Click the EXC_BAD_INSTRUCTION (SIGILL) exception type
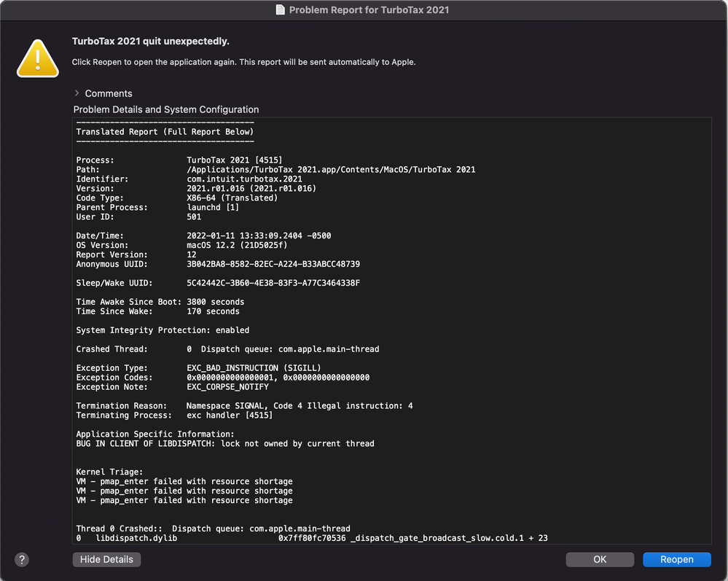Viewport: 728px width, 581px height. click(254, 368)
